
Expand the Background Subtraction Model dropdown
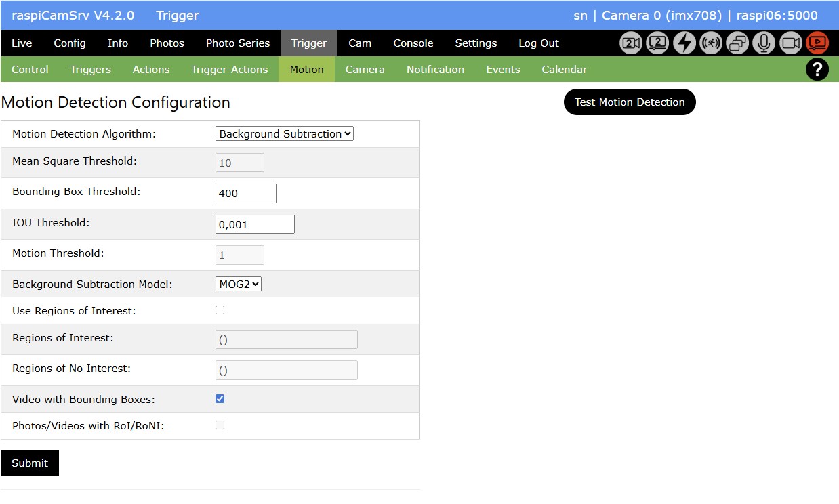[x=239, y=285]
